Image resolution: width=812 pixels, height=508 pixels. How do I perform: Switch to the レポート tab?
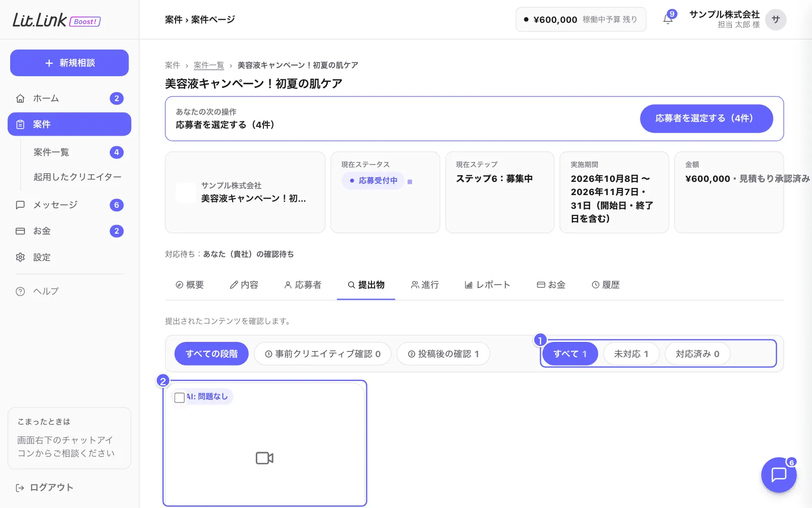click(x=487, y=285)
